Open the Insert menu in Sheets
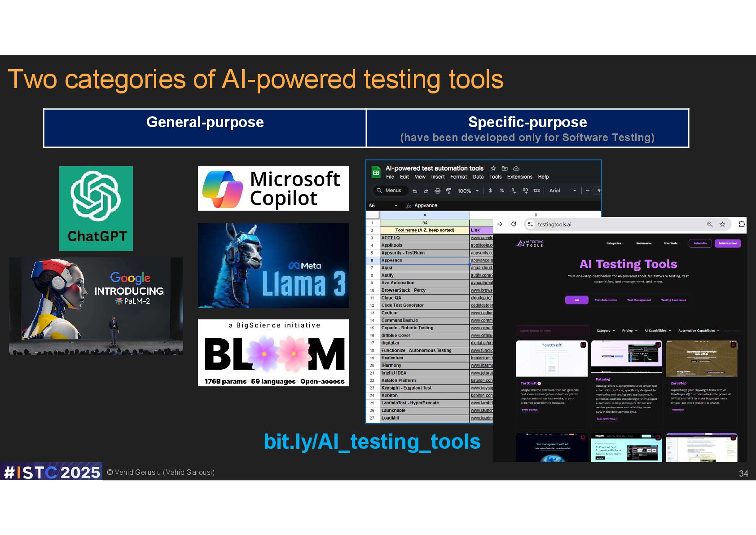 [x=438, y=177]
